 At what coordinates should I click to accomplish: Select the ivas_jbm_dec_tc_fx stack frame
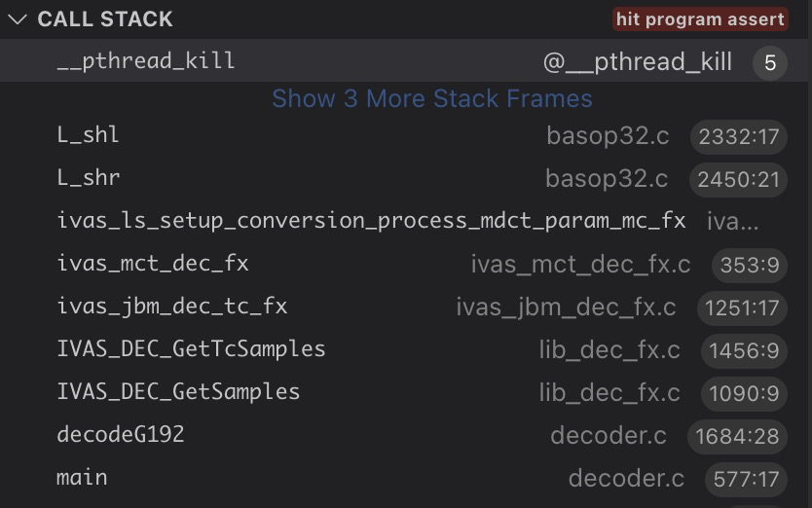tap(172, 307)
